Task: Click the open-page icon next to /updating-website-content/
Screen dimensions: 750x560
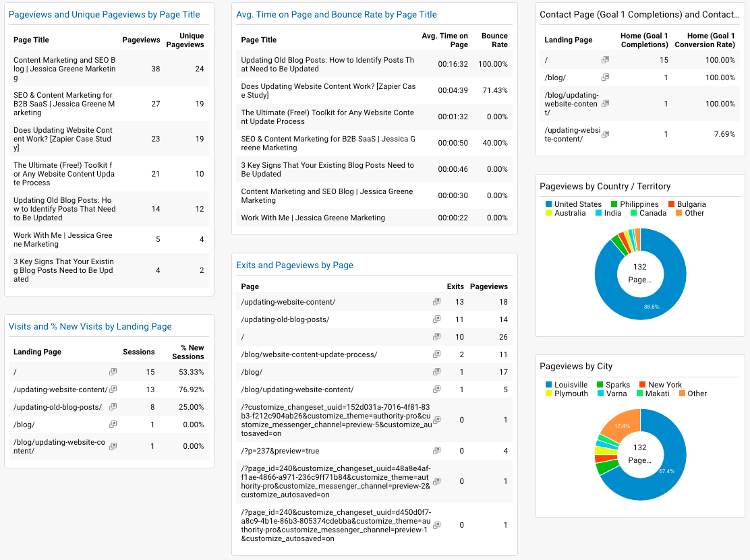Action: (x=113, y=389)
